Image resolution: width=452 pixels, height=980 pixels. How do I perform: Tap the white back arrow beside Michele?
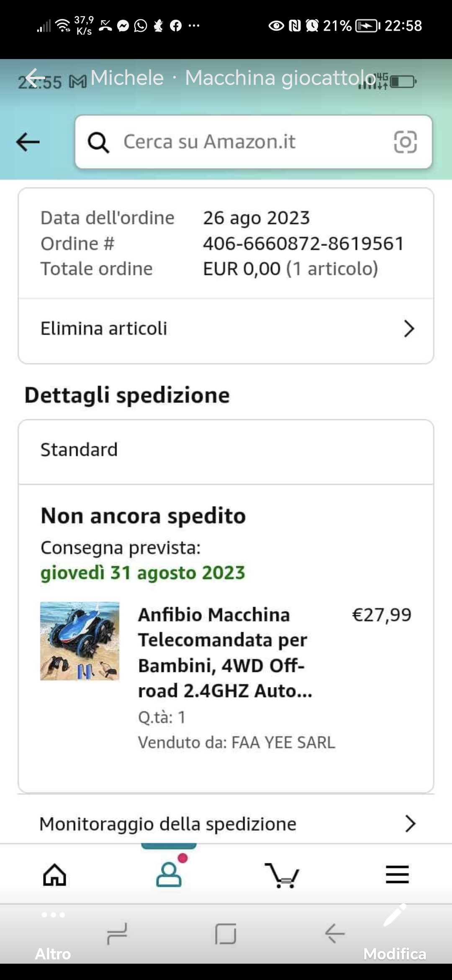point(35,77)
